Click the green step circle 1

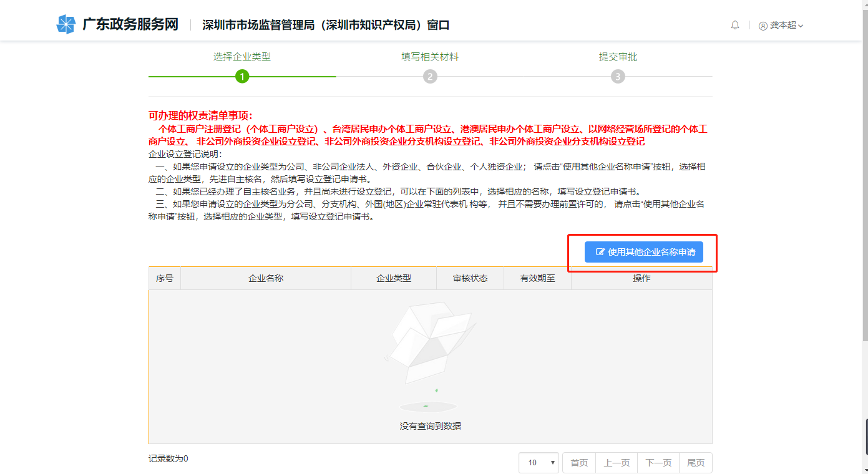pos(243,77)
